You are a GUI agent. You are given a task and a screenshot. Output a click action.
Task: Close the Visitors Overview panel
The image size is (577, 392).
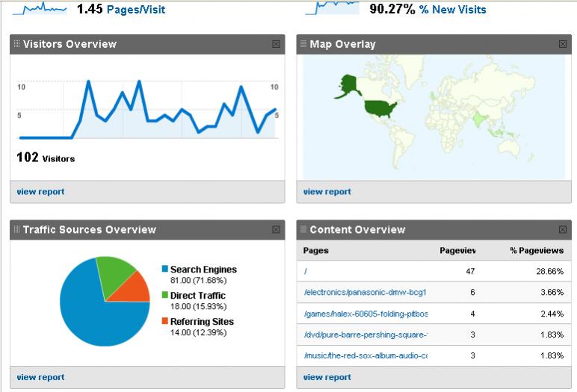(x=276, y=44)
